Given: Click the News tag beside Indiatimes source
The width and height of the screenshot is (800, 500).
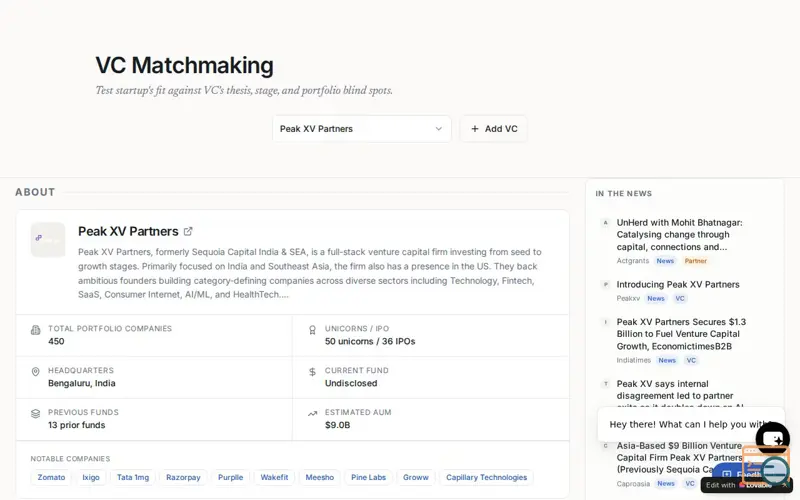Looking at the screenshot, I should pyautogui.click(x=667, y=360).
